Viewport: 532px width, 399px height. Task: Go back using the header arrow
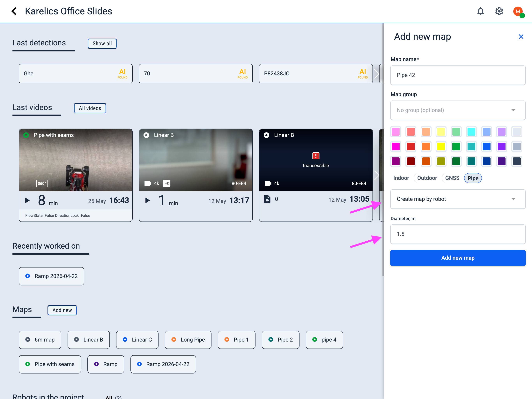pyautogui.click(x=14, y=11)
